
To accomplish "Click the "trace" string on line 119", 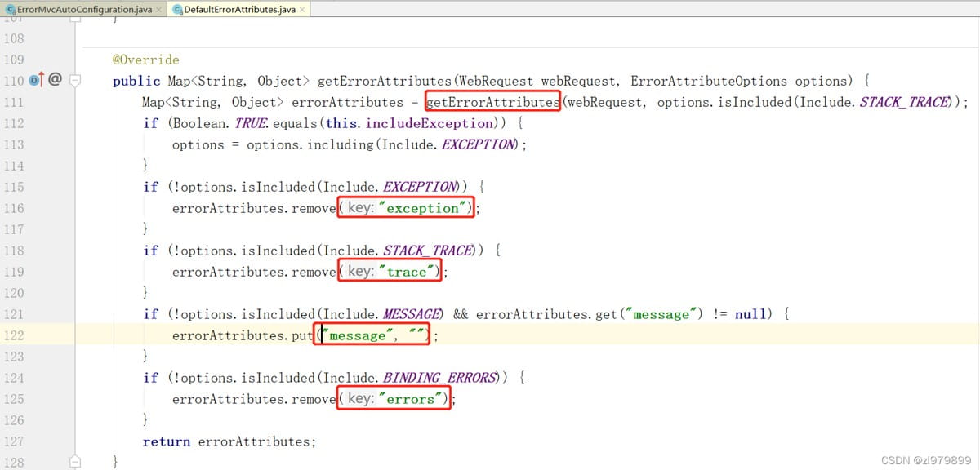I will coord(408,272).
